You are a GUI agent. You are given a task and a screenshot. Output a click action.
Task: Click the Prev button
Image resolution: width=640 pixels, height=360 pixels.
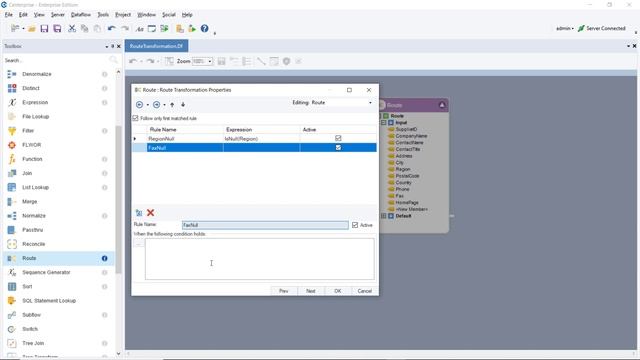click(284, 291)
